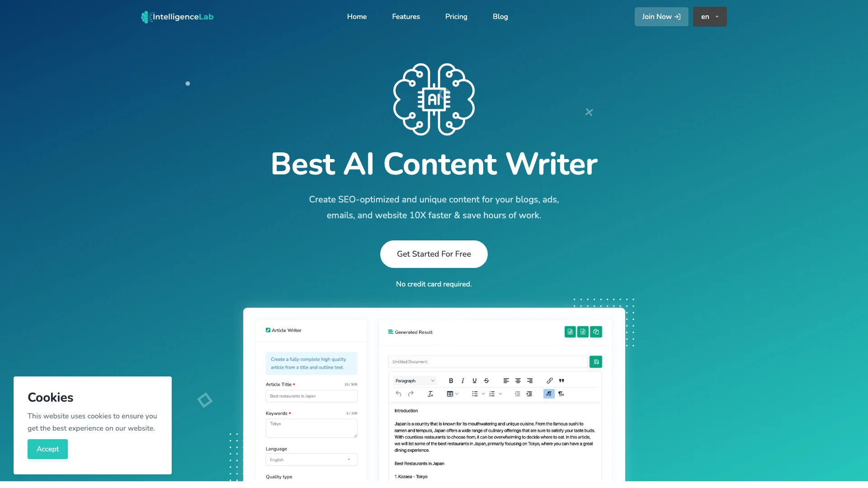The image size is (868, 488).
Task: Select the Paragraph style dropdown
Action: pyautogui.click(x=414, y=380)
